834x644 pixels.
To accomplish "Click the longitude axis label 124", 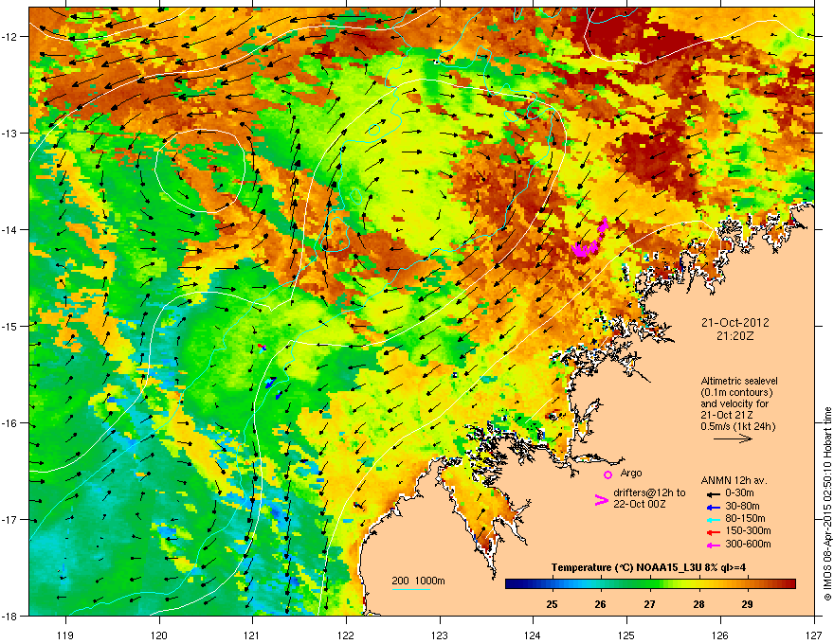I will pos(533,635).
